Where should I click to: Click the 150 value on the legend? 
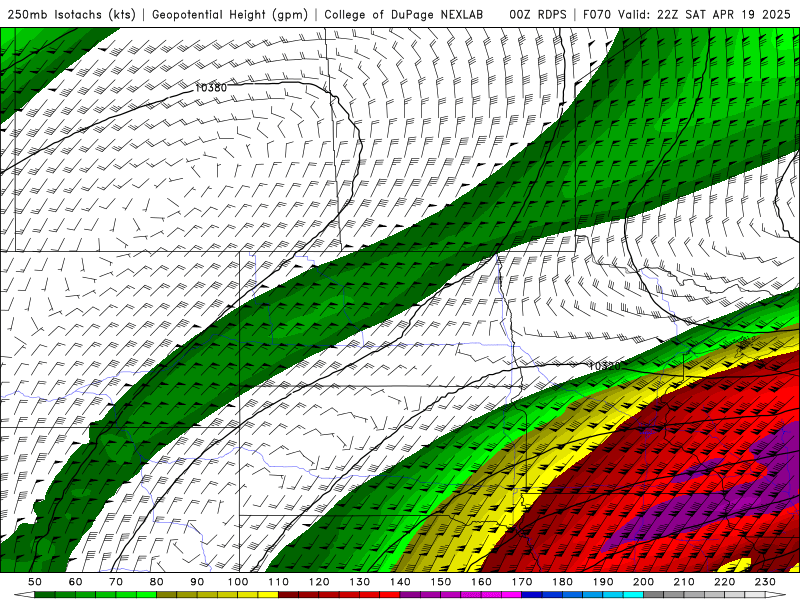tap(441, 582)
